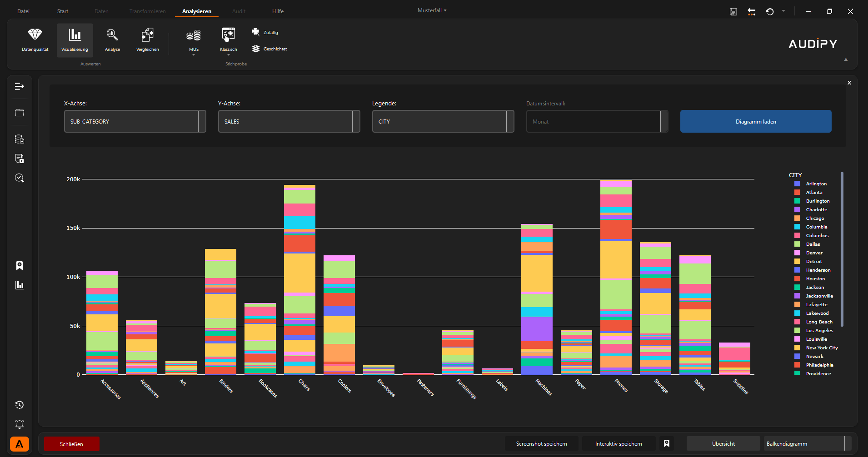
Task: Open notifications bell in sidebar
Action: point(20,424)
